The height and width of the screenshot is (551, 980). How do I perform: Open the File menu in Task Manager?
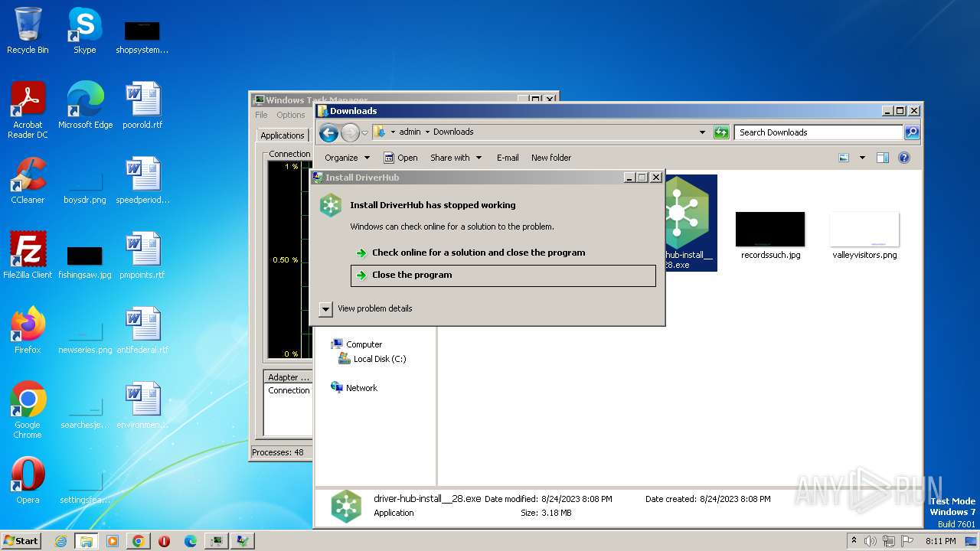[x=262, y=115]
